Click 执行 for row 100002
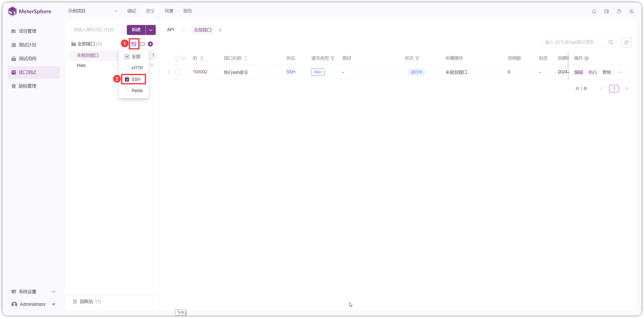The height and width of the screenshot is (318, 644). point(593,72)
